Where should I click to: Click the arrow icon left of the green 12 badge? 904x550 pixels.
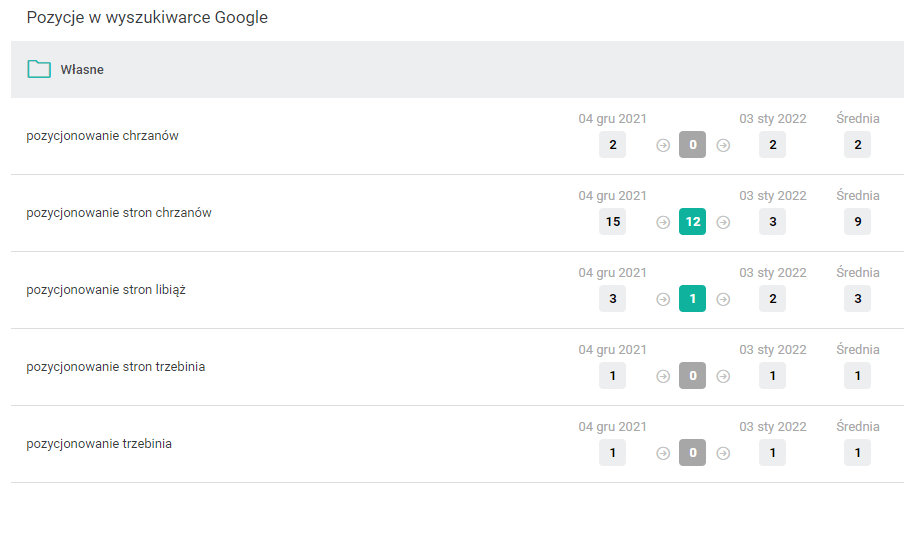pos(662,222)
